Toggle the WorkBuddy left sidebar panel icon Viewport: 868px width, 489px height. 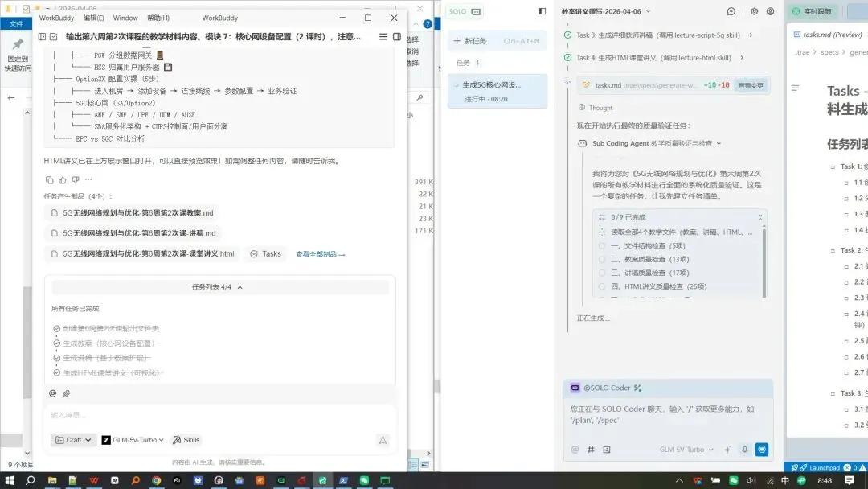pyautogui.click(x=42, y=36)
